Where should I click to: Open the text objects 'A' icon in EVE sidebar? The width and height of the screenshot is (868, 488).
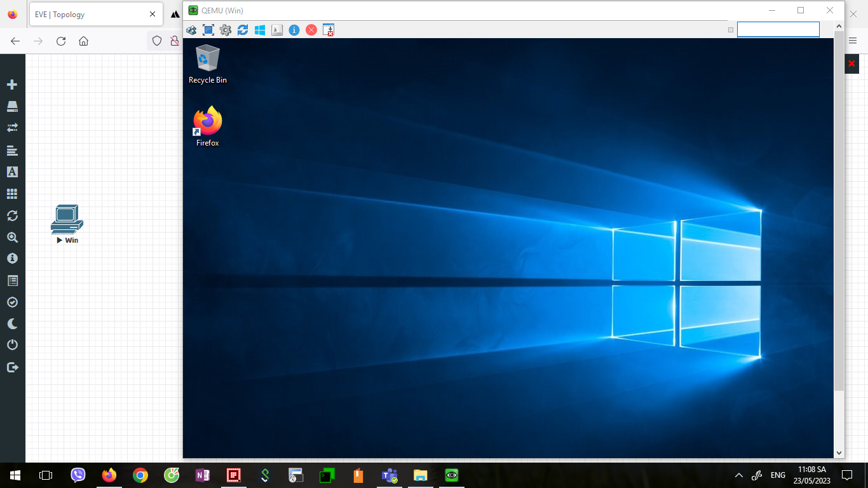point(12,172)
